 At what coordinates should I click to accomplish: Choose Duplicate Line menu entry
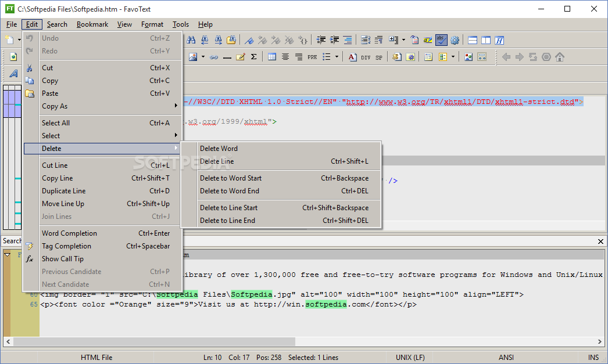pyautogui.click(x=102, y=191)
